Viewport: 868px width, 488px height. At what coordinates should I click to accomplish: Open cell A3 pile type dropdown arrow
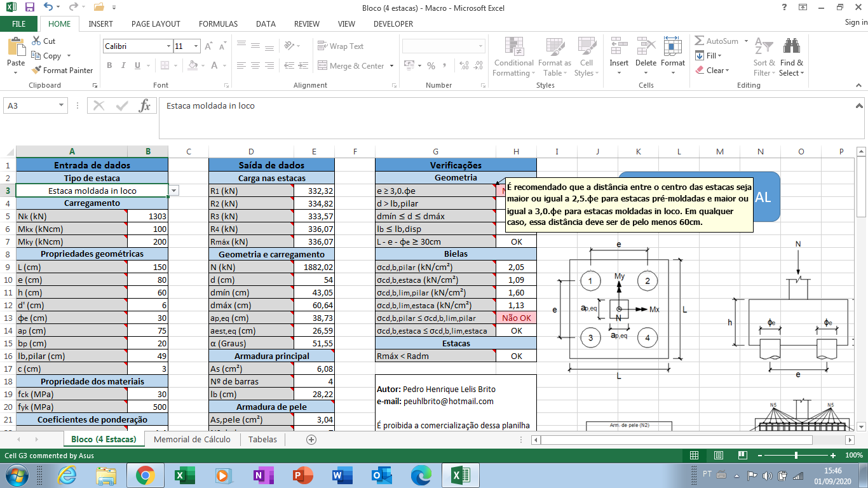[x=174, y=191]
